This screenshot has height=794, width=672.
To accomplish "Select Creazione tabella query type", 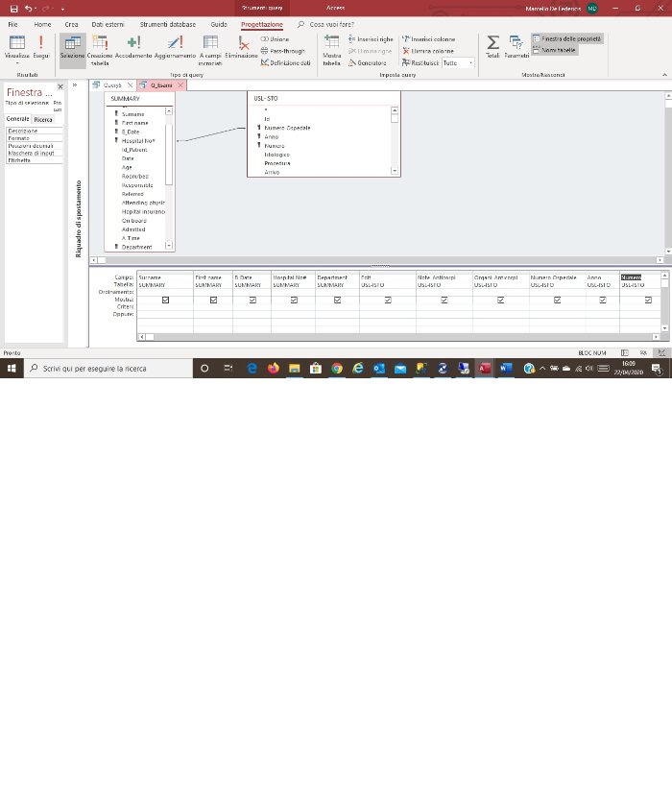I will [x=100, y=47].
